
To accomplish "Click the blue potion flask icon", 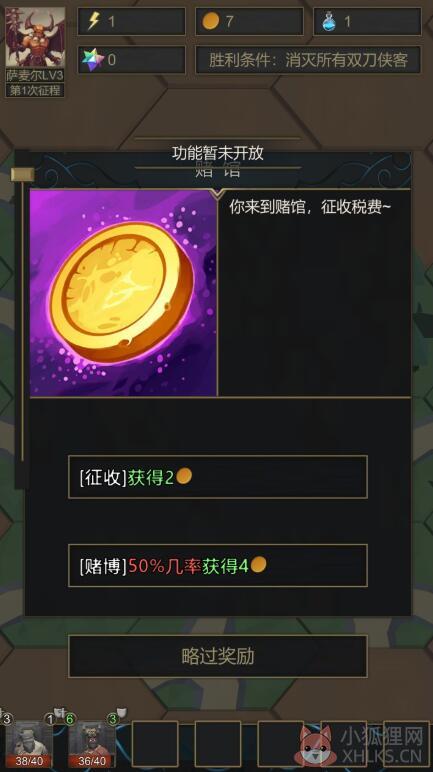I will click(x=329, y=21).
